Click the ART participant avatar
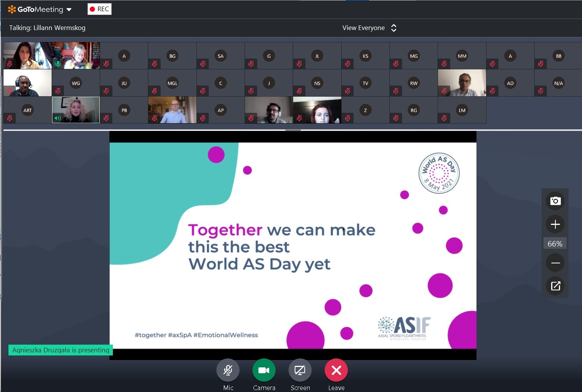Screen dimensions: 582x392 [x=28, y=110]
